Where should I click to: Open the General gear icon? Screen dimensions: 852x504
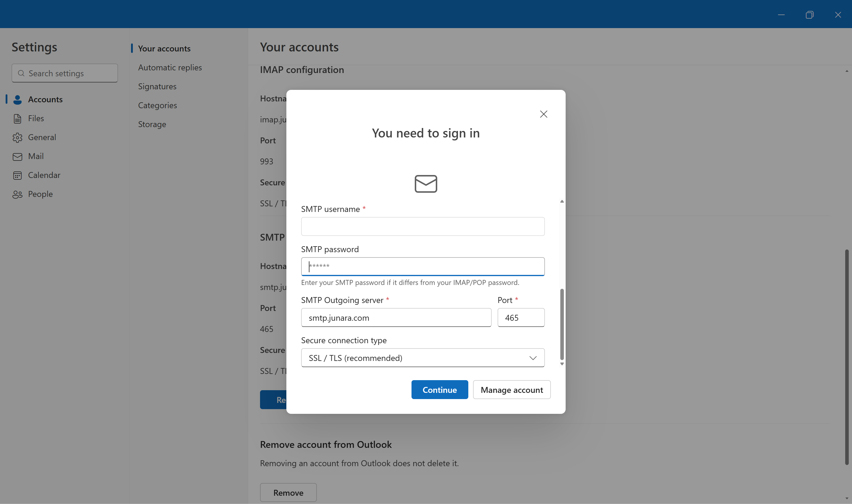17,137
